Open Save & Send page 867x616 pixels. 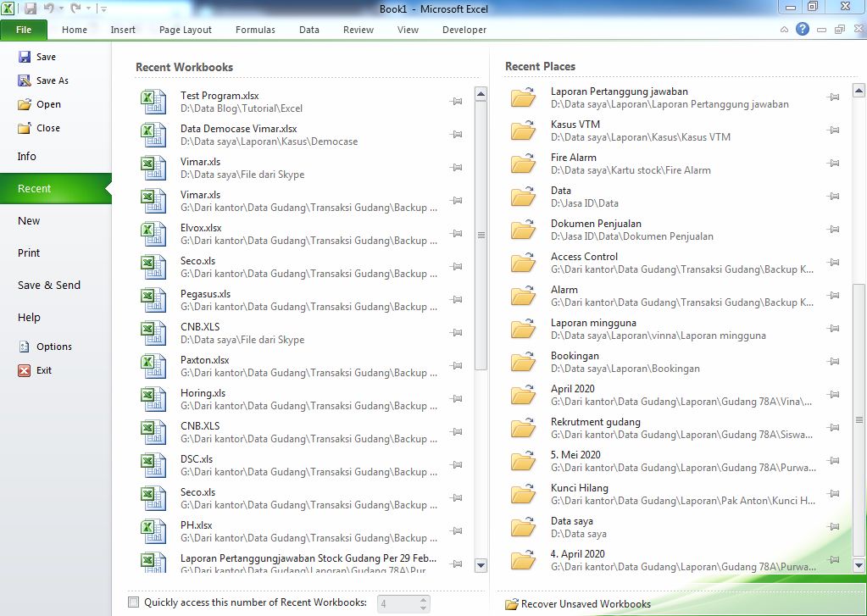click(x=48, y=286)
